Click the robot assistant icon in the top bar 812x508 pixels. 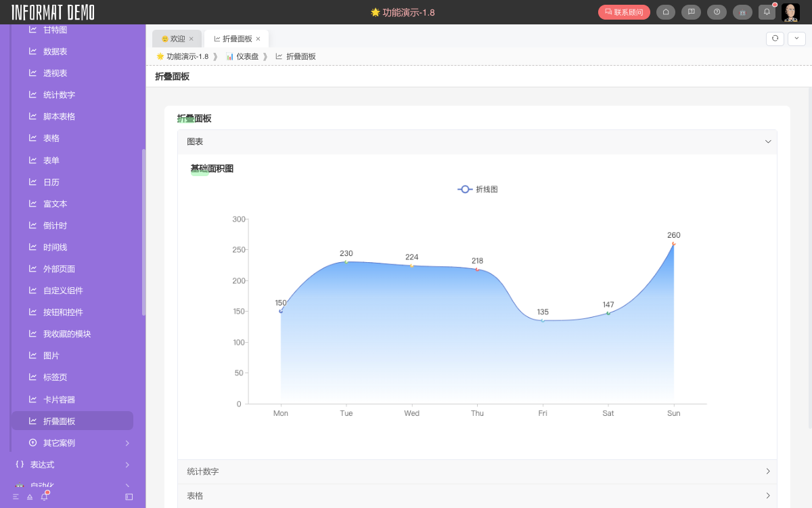[742, 12]
